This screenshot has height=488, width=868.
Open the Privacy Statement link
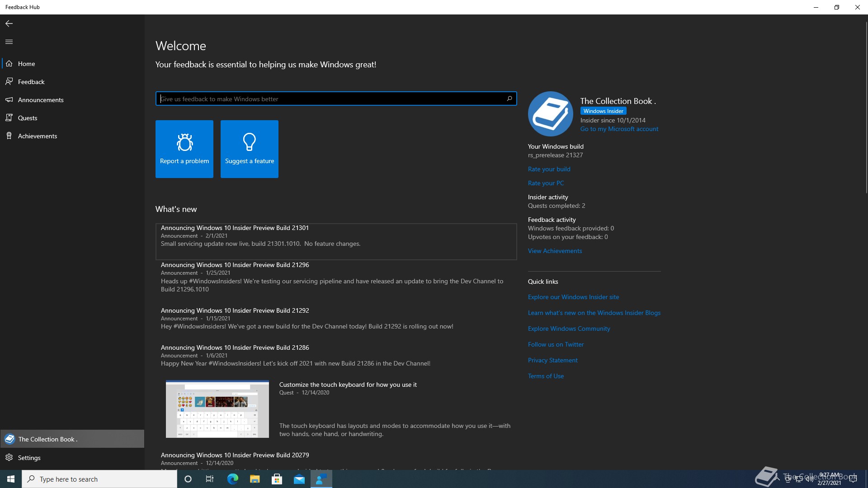point(553,360)
